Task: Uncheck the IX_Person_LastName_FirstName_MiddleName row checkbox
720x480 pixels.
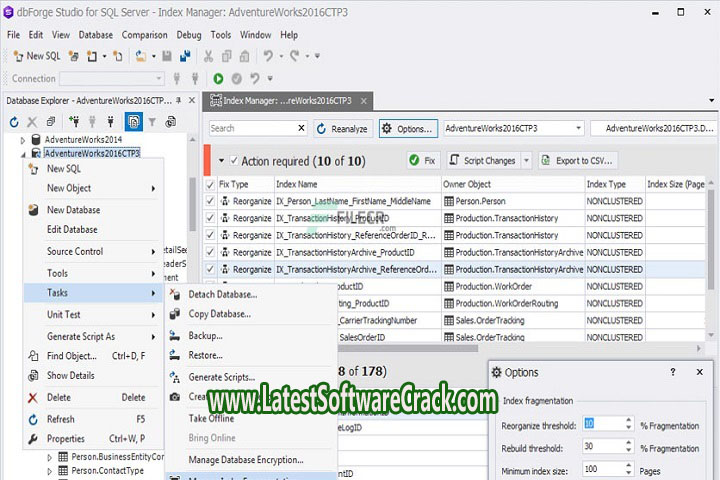Action: click(x=210, y=201)
